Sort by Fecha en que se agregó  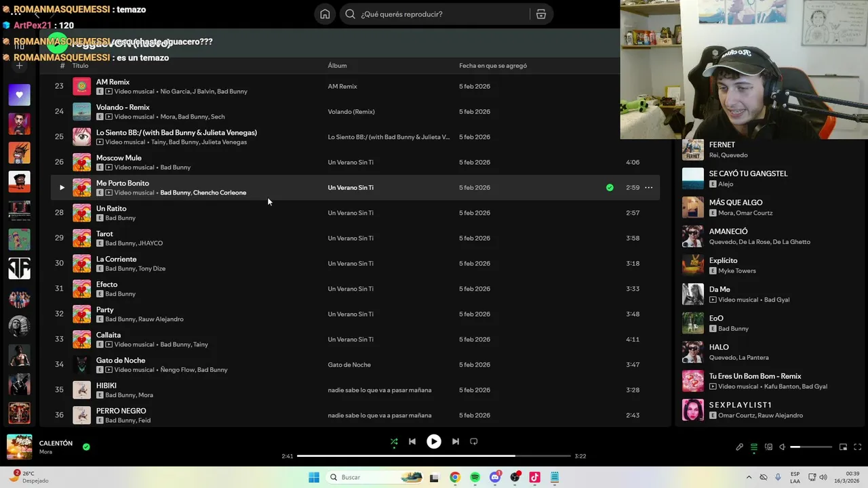point(493,66)
